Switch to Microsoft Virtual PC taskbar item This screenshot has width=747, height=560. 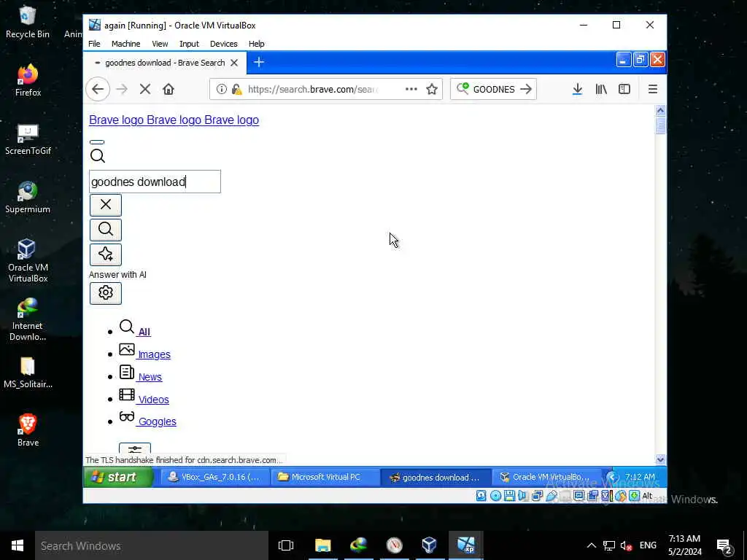tap(325, 477)
